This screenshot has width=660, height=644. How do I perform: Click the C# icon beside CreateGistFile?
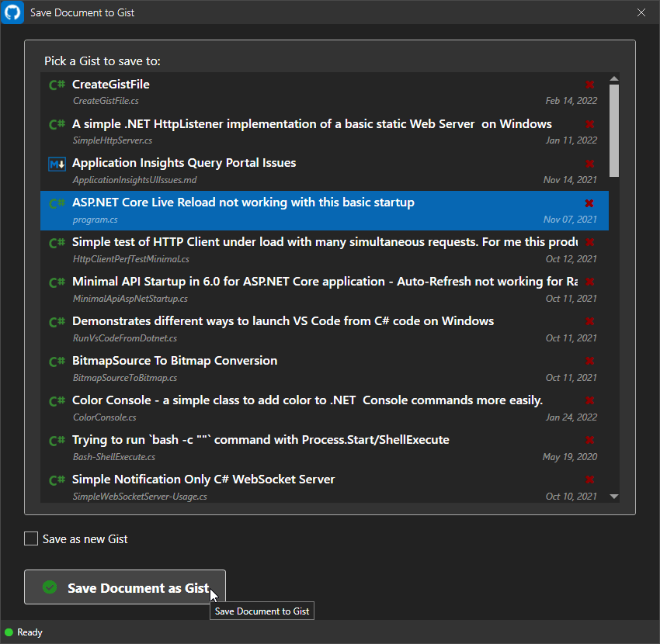click(x=57, y=85)
